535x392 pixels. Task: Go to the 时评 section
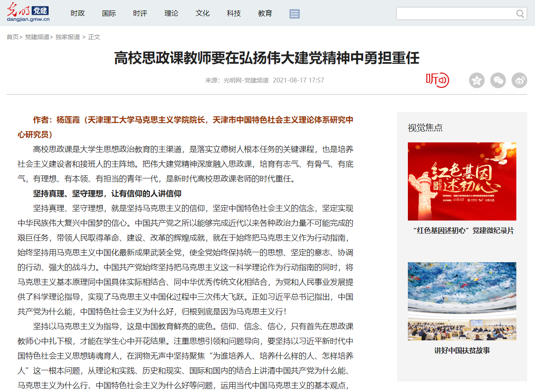point(140,13)
